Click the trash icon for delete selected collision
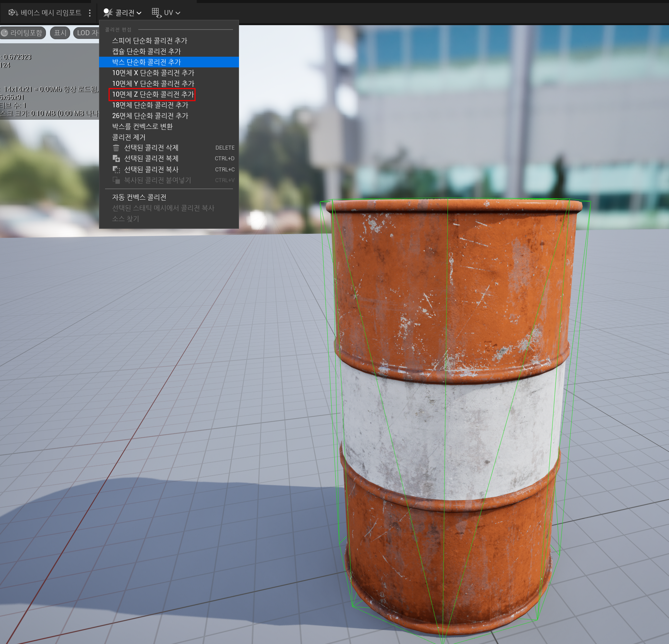 pyautogui.click(x=116, y=148)
